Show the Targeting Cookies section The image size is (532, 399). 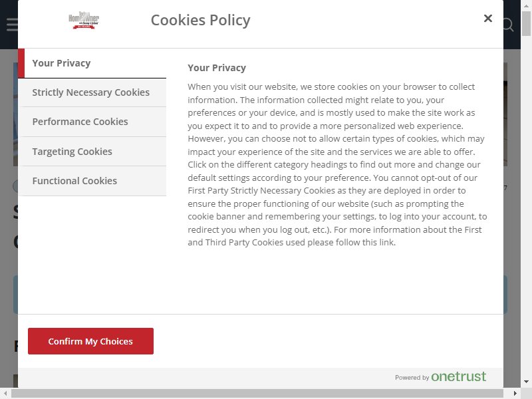coord(92,152)
